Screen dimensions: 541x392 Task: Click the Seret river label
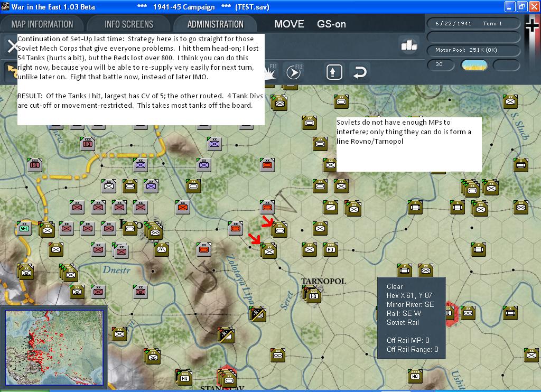click(x=286, y=301)
